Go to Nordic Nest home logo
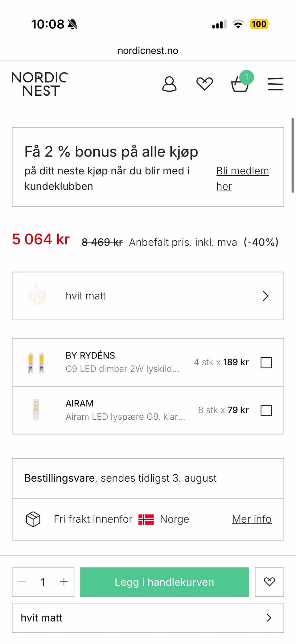The height and width of the screenshot is (644, 296). point(39,84)
